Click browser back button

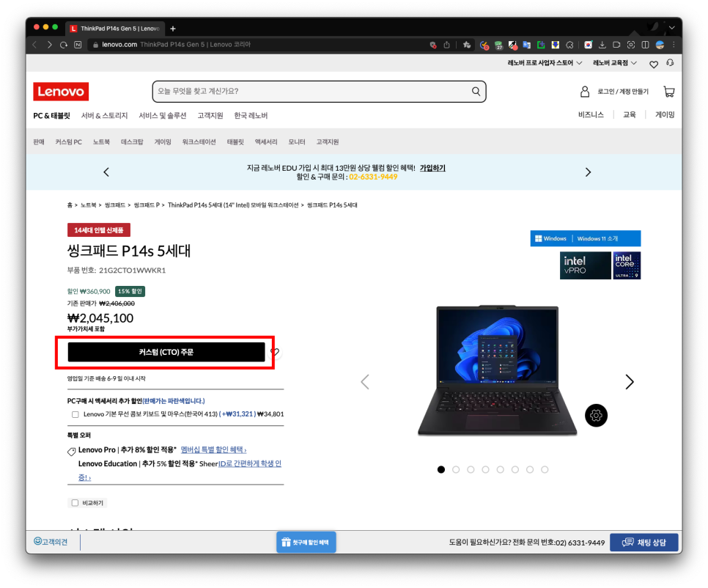tap(34, 45)
